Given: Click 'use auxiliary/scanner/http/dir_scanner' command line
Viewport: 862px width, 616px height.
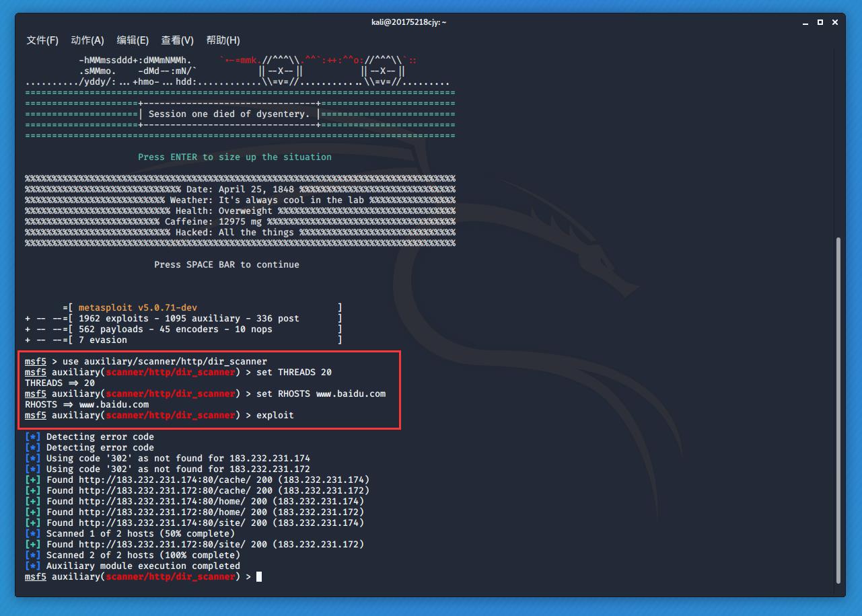Looking at the screenshot, I should pos(146,361).
